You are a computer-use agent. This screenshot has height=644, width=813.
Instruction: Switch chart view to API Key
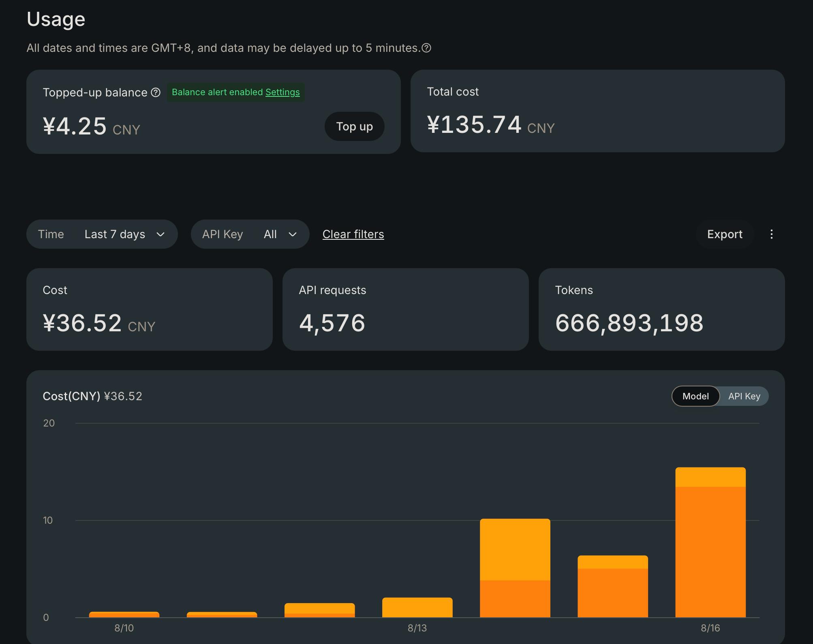[744, 396]
